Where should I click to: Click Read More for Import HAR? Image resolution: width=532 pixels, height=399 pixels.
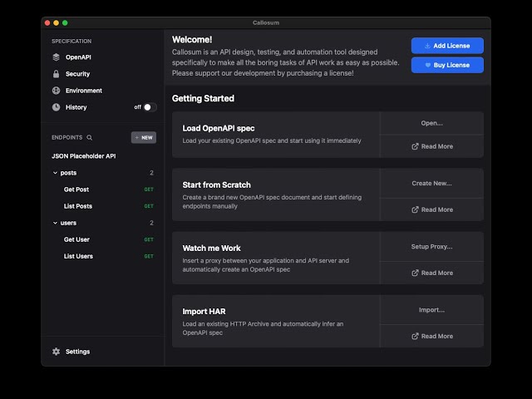click(x=432, y=336)
